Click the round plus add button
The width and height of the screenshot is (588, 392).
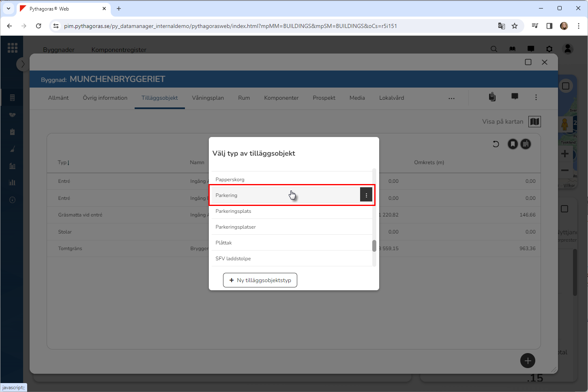[528, 360]
